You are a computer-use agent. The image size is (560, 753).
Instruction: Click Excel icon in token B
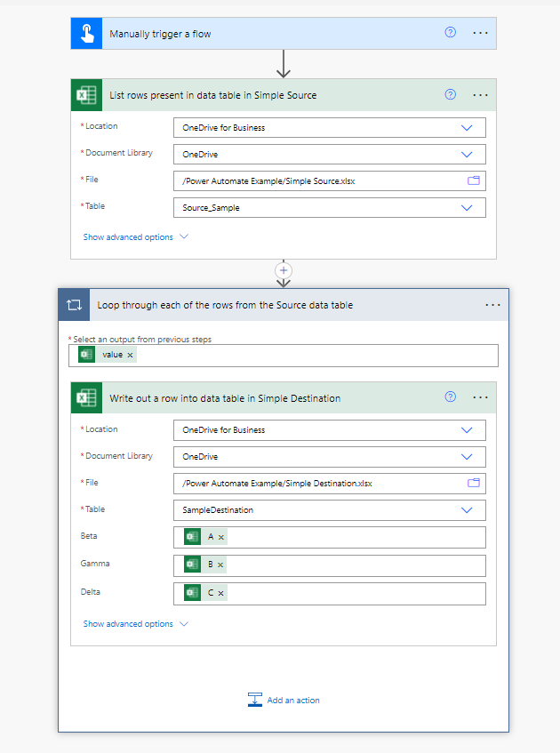click(x=192, y=565)
